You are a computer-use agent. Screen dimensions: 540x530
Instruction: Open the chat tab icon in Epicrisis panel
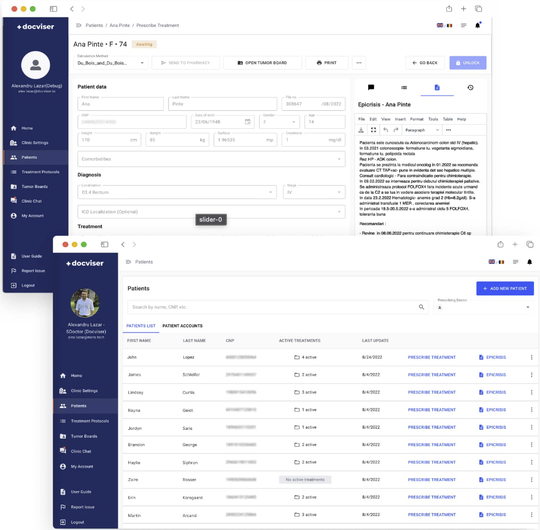pos(371,87)
